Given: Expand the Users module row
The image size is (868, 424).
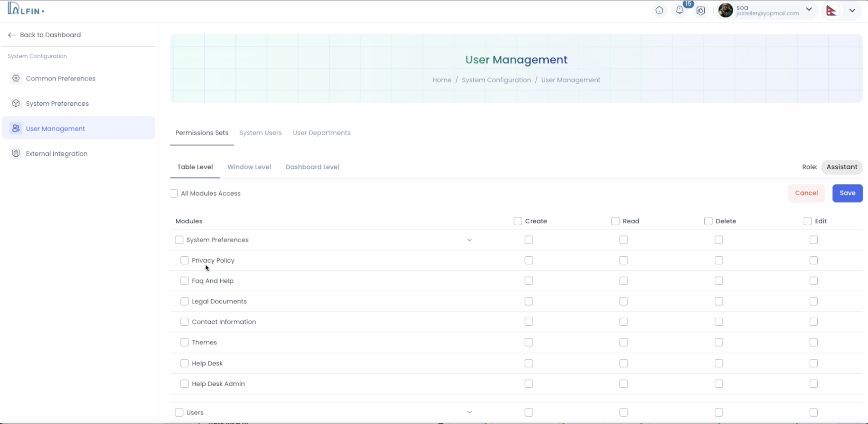Looking at the screenshot, I should point(469,412).
